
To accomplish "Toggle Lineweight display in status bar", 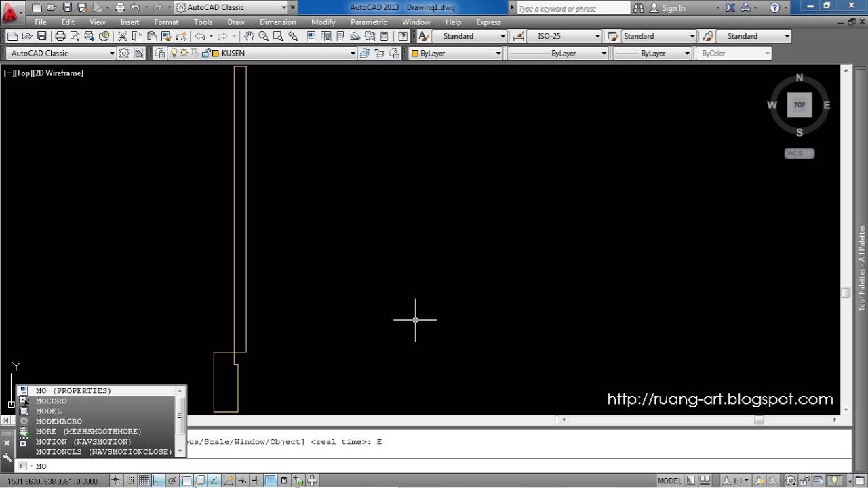I will (256, 481).
